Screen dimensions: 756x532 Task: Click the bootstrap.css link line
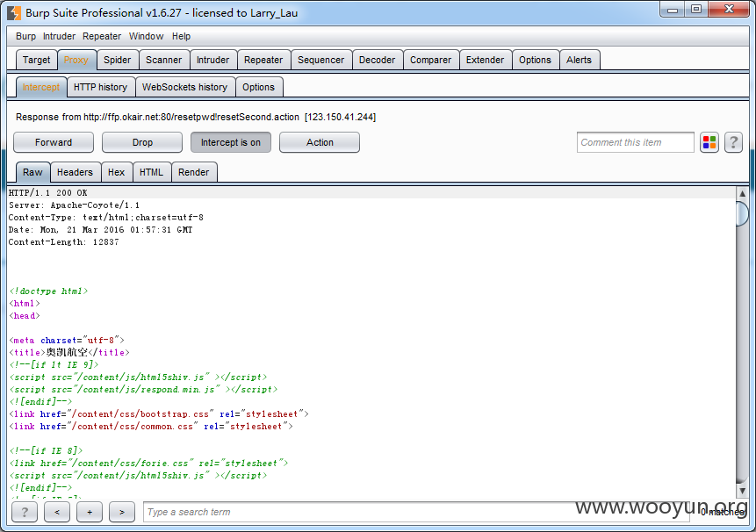coord(159,414)
